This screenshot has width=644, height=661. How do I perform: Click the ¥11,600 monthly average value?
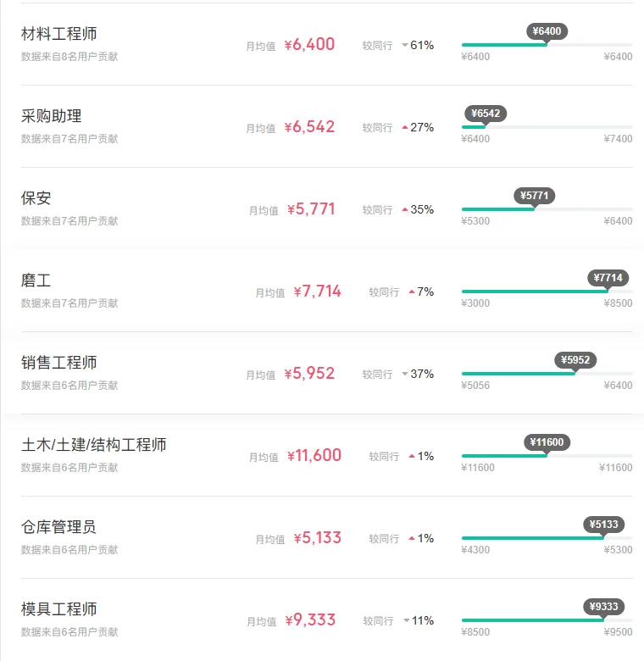pyautogui.click(x=314, y=456)
